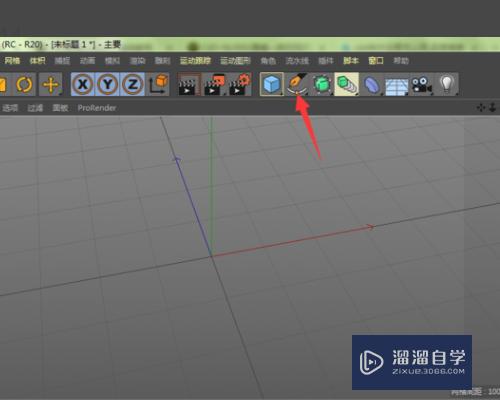Open the 网格 menu
This screenshot has height=400, width=500.
(x=12, y=61)
